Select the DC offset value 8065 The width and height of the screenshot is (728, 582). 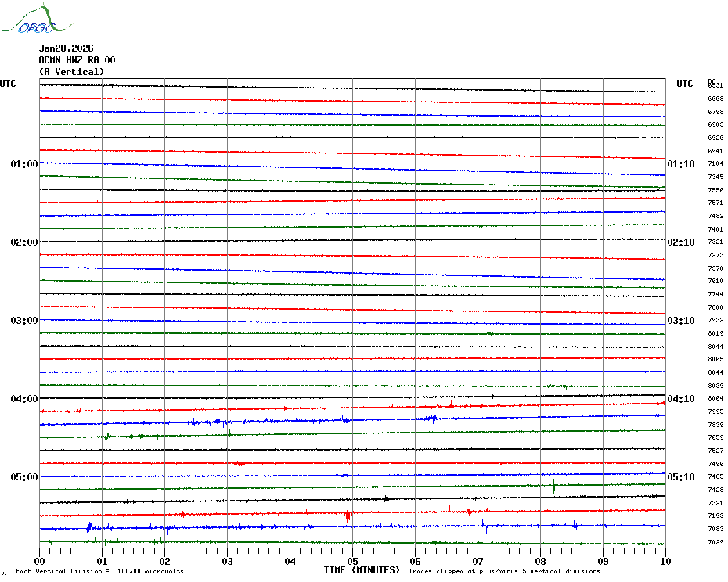715,359
